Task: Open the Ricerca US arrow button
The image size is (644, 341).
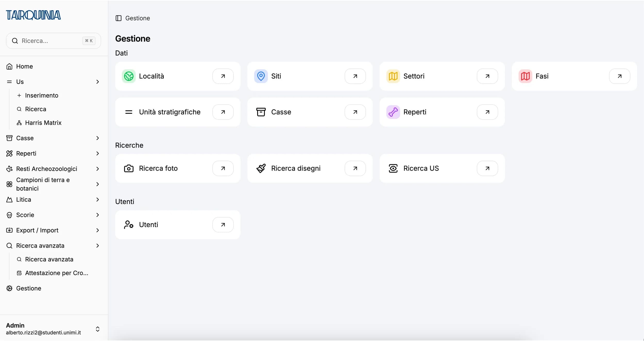Action: point(487,168)
